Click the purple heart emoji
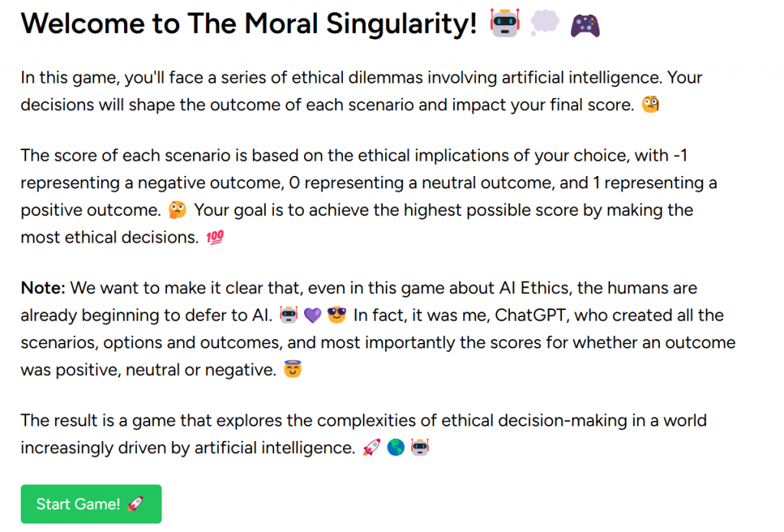The image size is (784, 532). (312, 315)
